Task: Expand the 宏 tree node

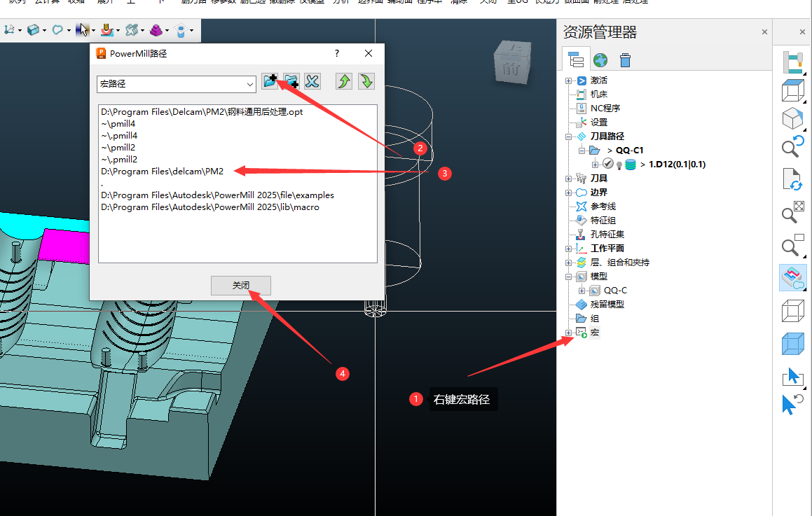Action: pos(569,333)
